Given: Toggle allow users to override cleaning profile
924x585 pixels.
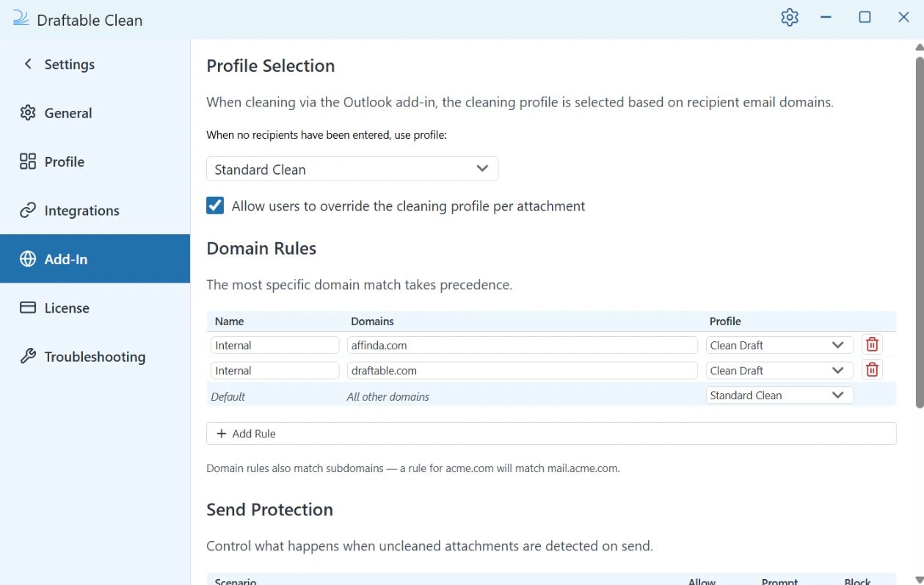Looking at the screenshot, I should [x=215, y=206].
